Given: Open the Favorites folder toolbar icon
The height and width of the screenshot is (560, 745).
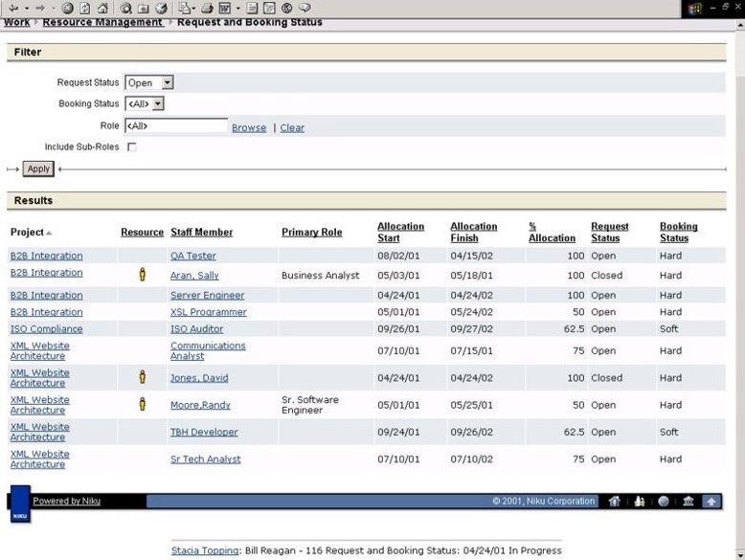Looking at the screenshot, I should pyautogui.click(x=143, y=9).
